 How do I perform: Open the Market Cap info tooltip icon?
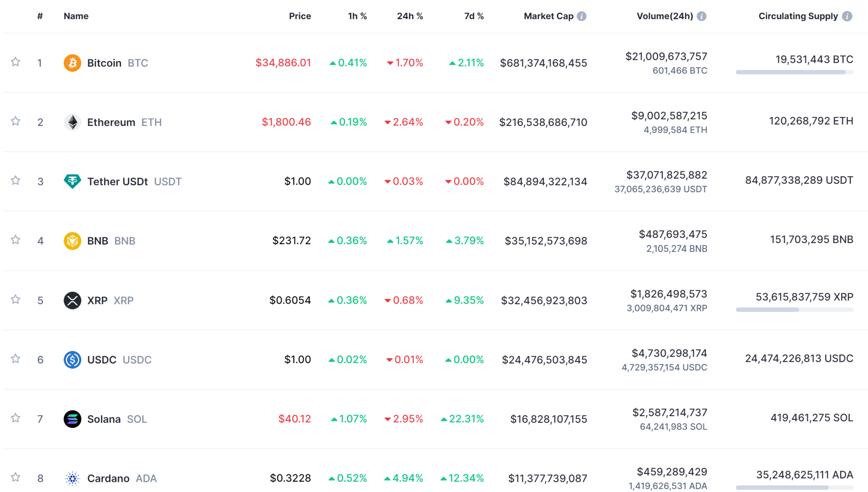coord(582,16)
